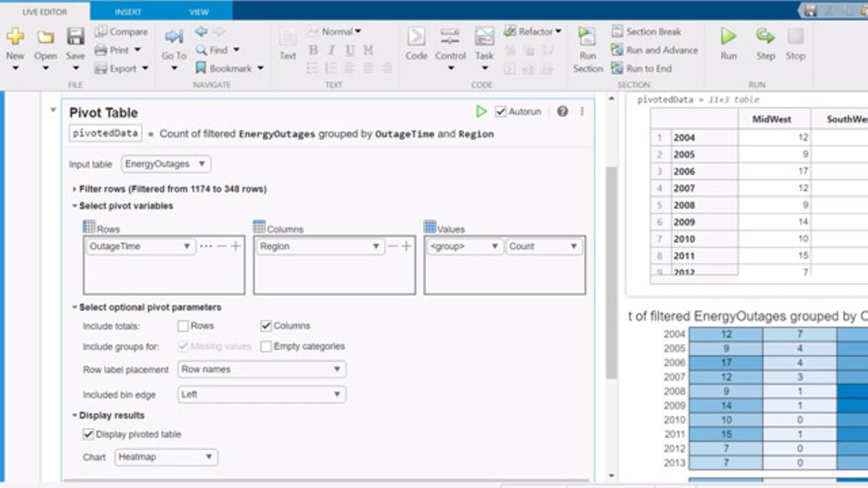Open the Chart Heatmap dropdown
This screenshot has height=488, width=868.
[166, 457]
